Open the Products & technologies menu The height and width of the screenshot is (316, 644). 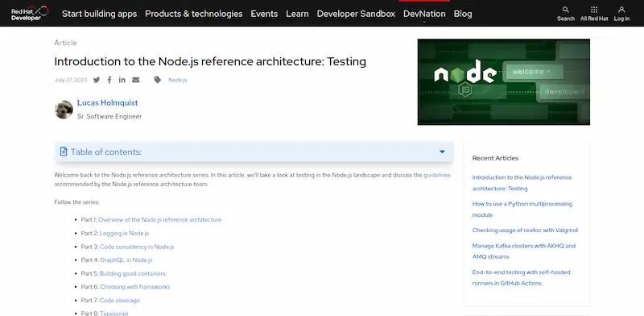(x=194, y=14)
